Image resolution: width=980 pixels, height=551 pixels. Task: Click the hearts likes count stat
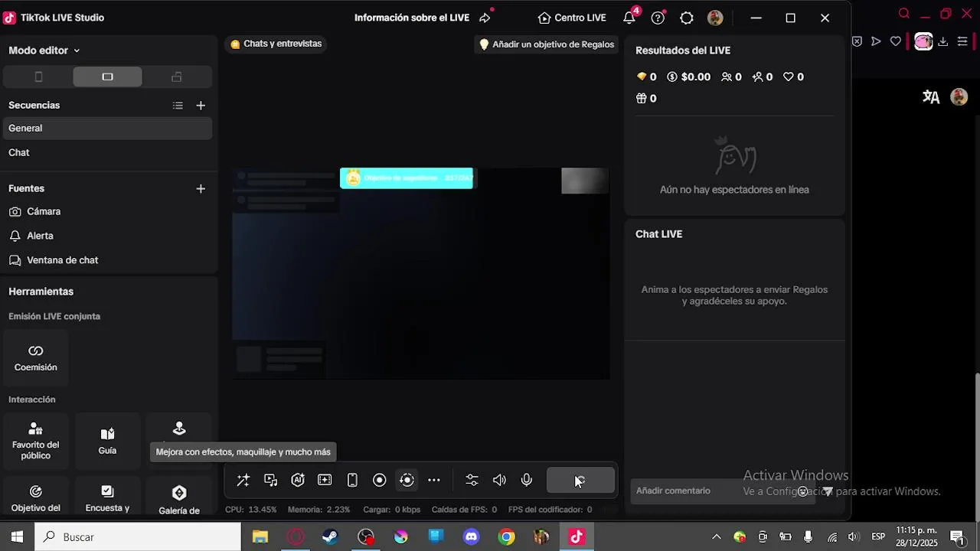point(793,77)
